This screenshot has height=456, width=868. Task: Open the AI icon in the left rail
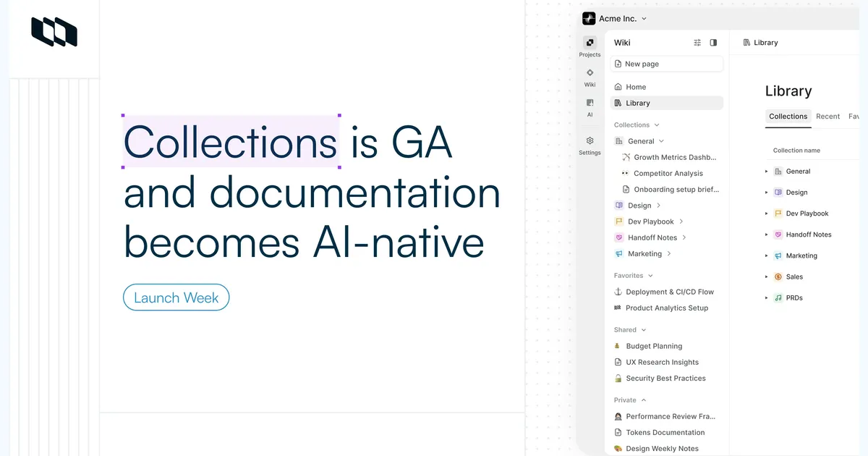590,103
